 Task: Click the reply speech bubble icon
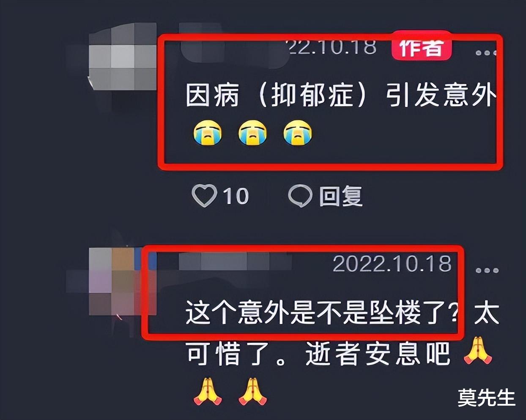point(300,196)
